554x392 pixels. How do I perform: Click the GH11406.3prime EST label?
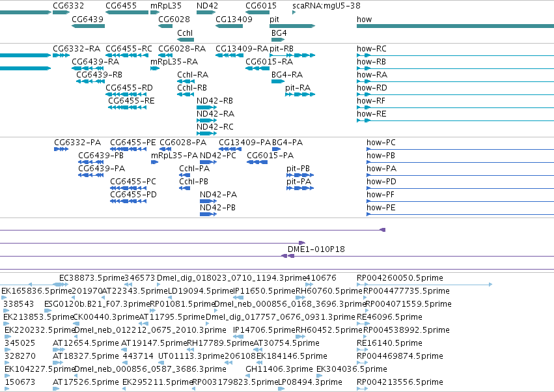point(279,369)
